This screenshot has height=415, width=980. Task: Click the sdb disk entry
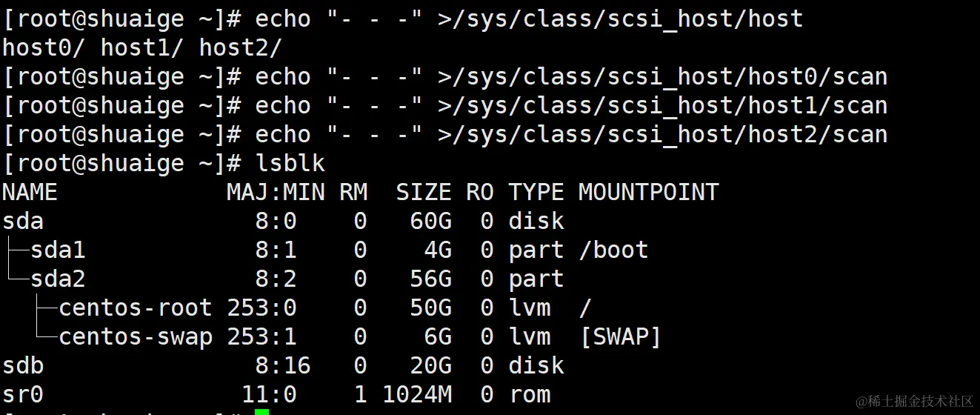[x=23, y=365]
